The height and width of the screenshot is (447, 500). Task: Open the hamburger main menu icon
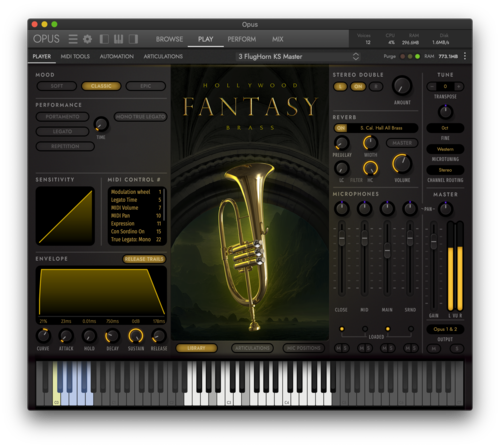click(73, 39)
